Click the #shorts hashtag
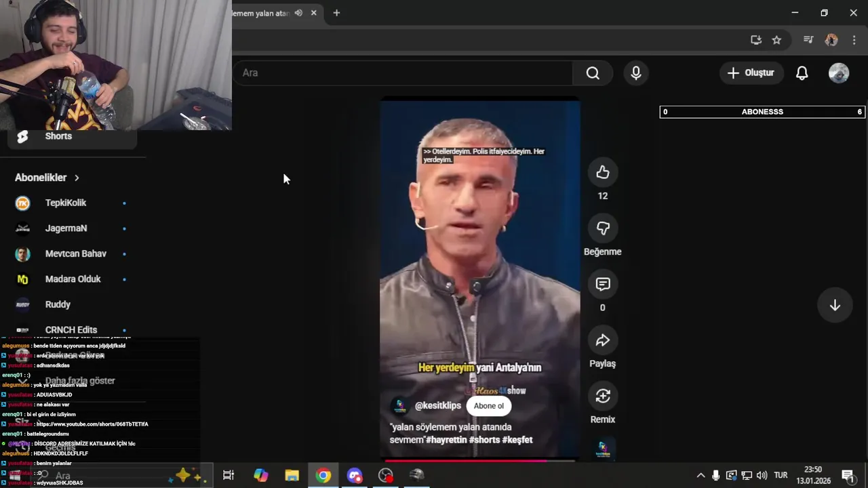The width and height of the screenshot is (868, 488). point(484,440)
